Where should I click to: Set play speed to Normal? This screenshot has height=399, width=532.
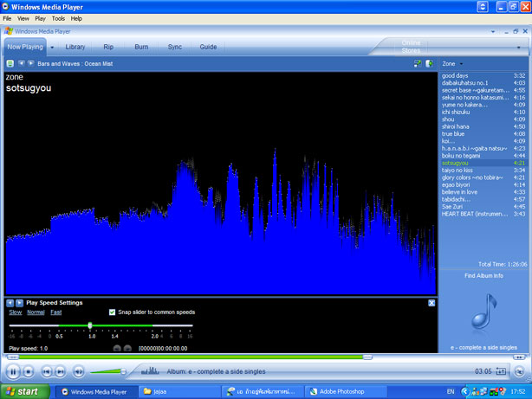(x=36, y=312)
